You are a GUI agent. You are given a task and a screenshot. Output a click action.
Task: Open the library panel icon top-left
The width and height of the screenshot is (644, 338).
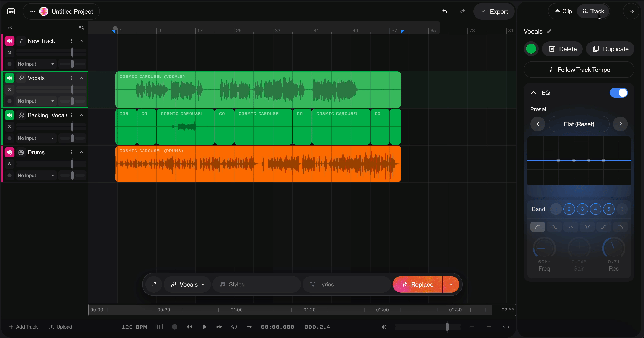click(x=11, y=12)
